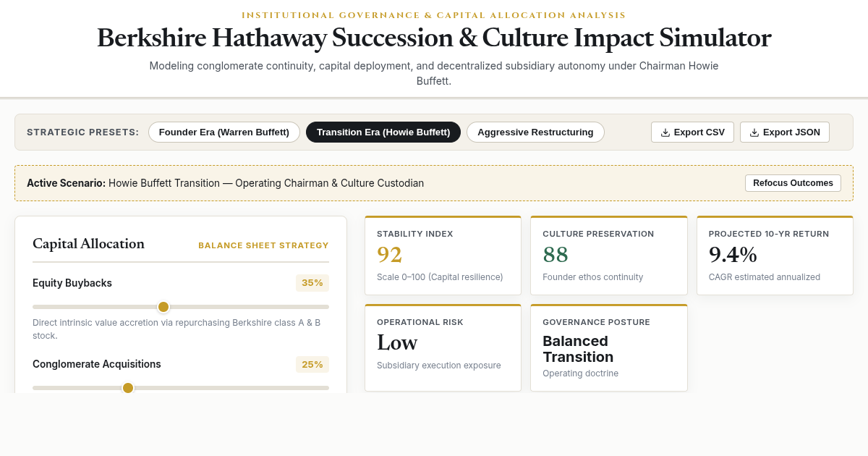The height and width of the screenshot is (456, 868).
Task: Click the Equity Buybacks label
Action: click(72, 283)
